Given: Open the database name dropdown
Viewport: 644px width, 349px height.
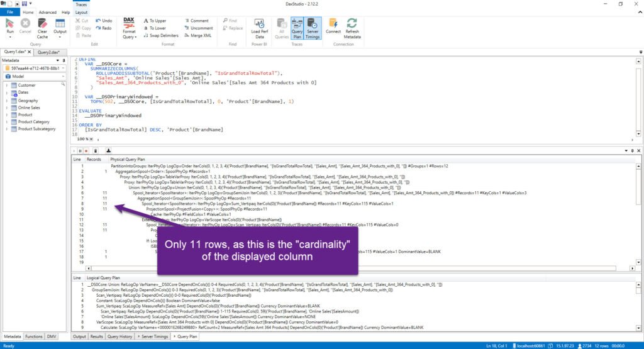Looking at the screenshot, I should [35, 68].
